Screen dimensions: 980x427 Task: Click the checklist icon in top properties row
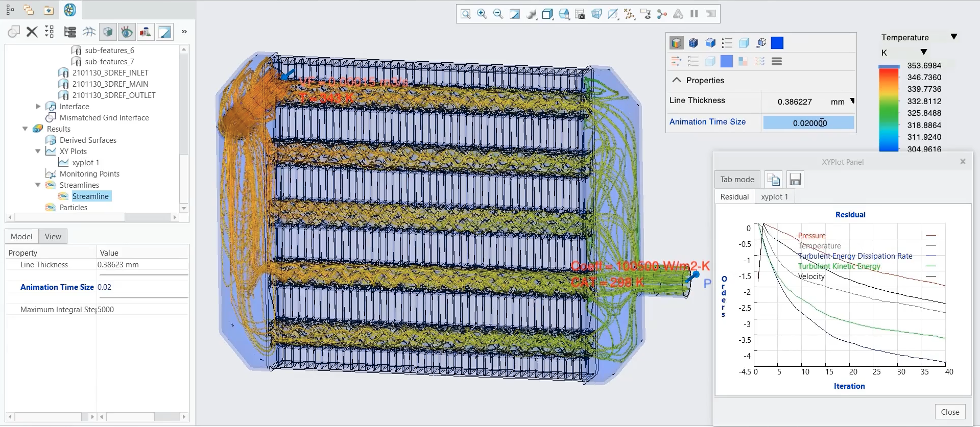(x=727, y=43)
